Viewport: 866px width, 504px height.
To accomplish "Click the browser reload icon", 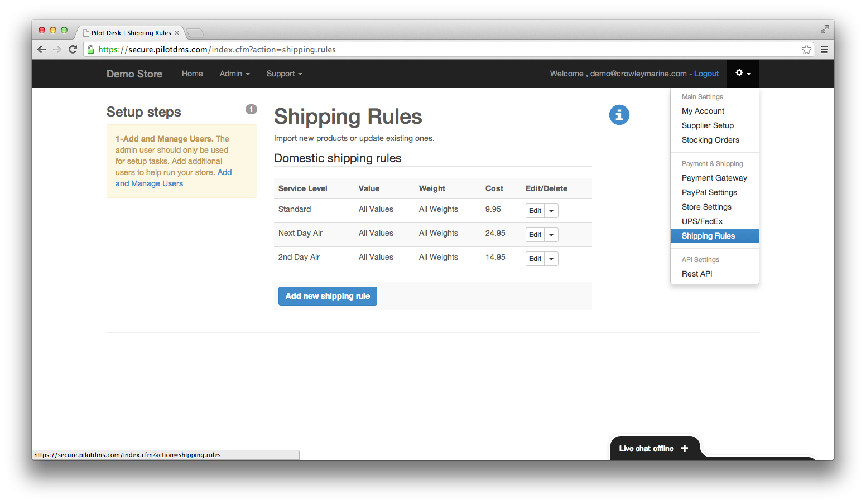I will tap(73, 49).
